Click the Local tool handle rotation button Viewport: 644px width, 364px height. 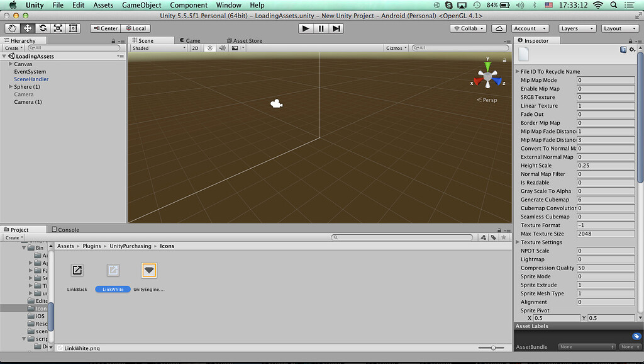point(136,28)
